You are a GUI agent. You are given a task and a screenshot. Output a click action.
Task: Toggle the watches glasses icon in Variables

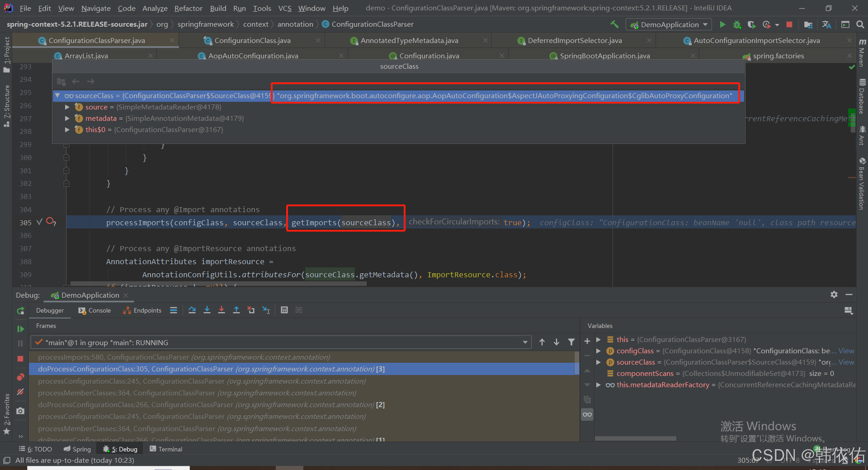tap(587, 414)
